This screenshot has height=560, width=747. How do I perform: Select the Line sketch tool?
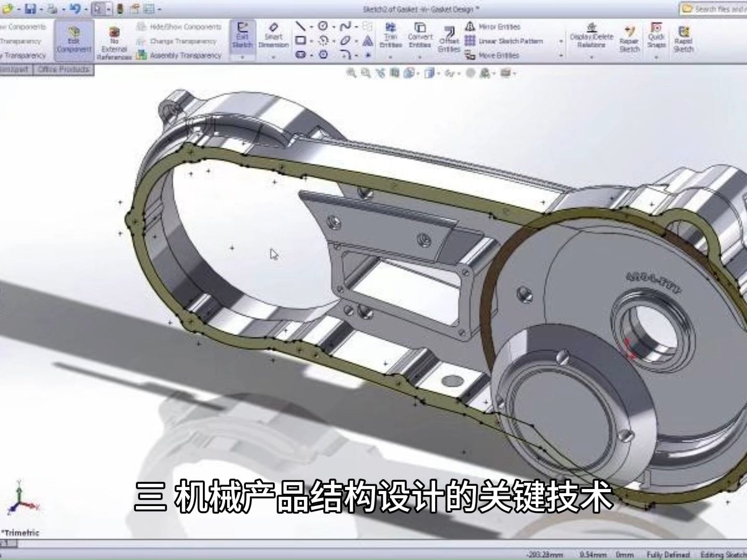click(x=300, y=26)
